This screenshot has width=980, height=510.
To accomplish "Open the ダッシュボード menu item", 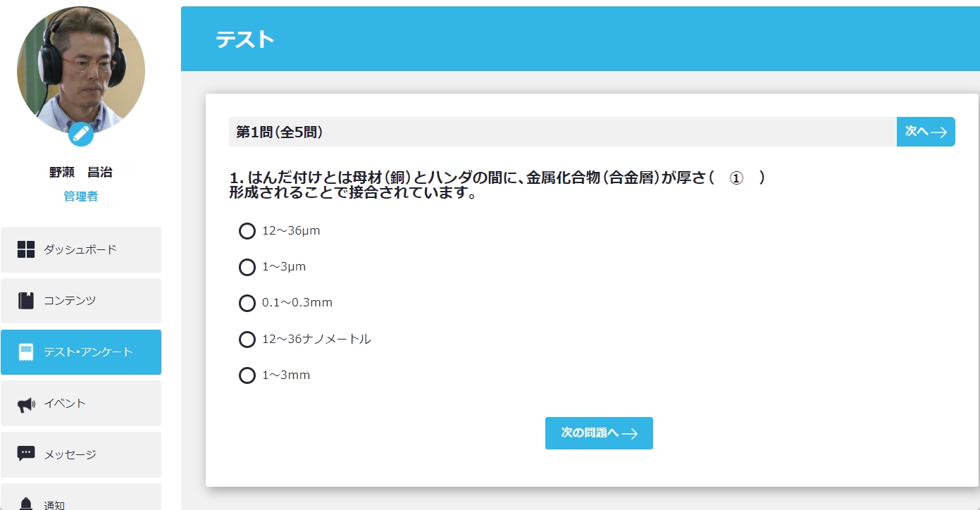I will click(x=80, y=249).
